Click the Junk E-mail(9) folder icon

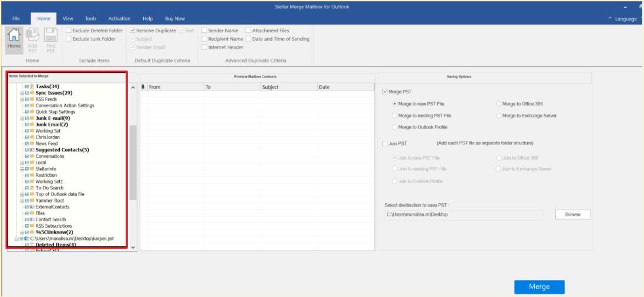(32, 119)
